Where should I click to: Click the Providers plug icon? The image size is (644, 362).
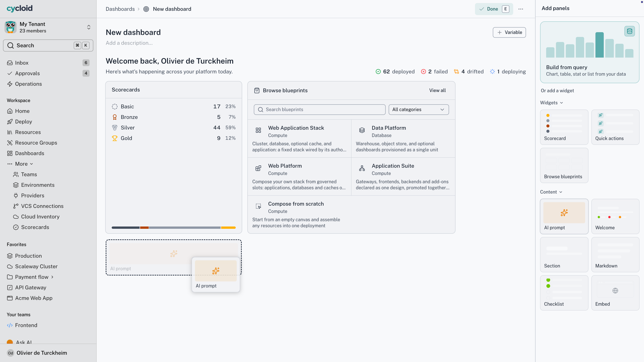click(x=16, y=196)
